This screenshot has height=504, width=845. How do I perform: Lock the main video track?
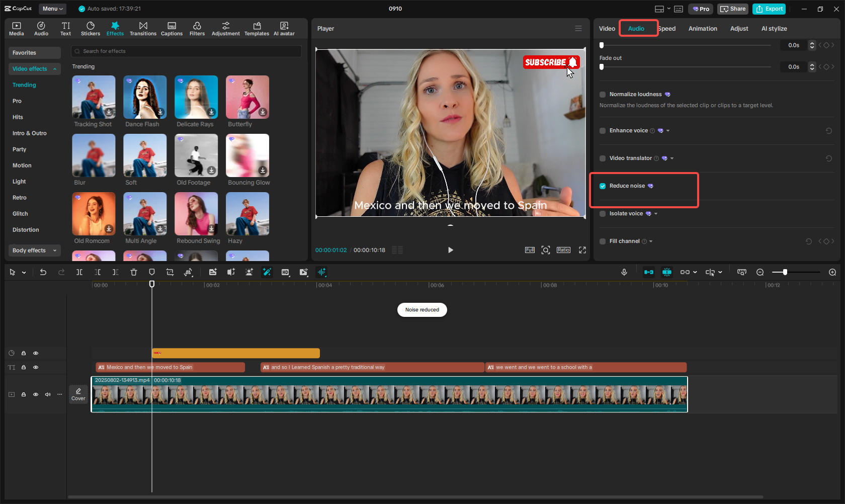pos(24,394)
